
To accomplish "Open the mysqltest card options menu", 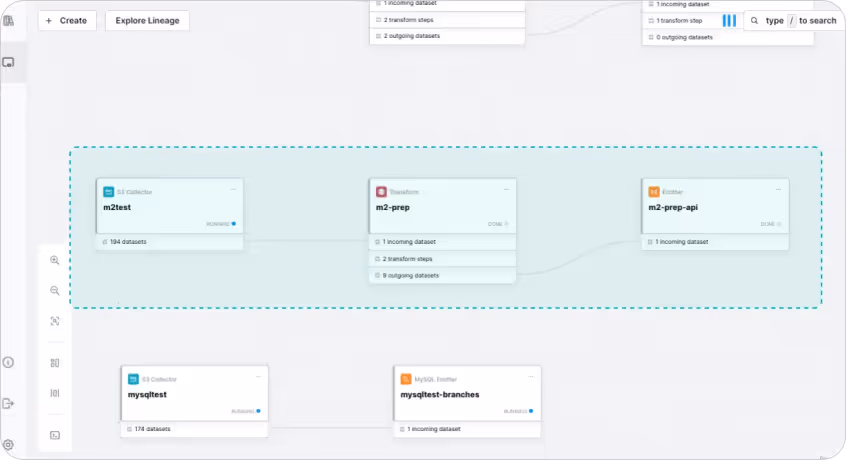I will (258, 376).
